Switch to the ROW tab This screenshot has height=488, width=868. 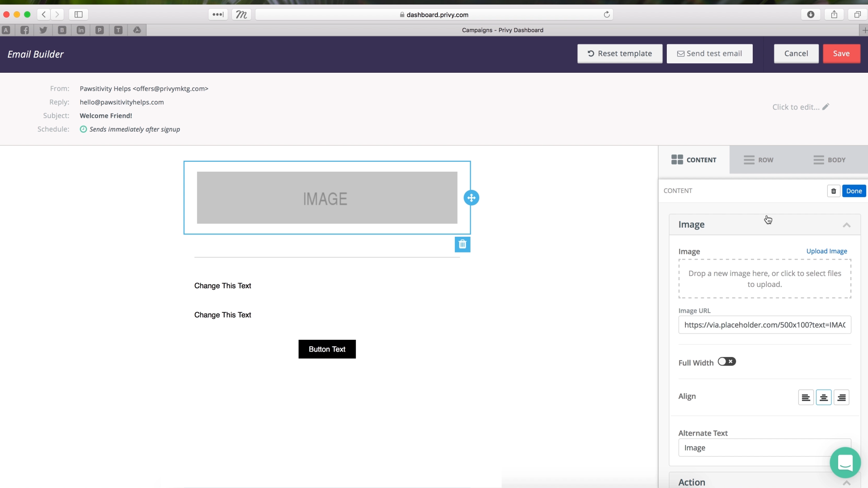(x=759, y=160)
